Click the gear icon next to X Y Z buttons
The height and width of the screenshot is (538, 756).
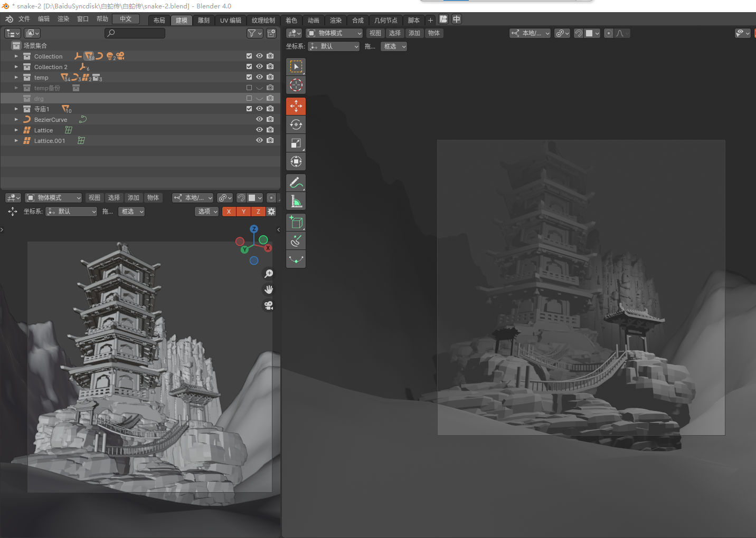(x=271, y=212)
